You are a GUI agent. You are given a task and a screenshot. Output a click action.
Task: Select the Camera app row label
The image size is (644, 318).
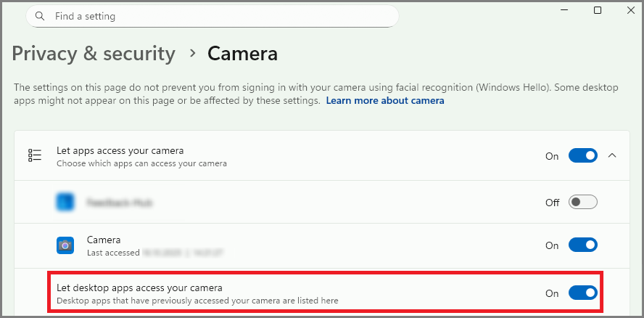(x=104, y=240)
